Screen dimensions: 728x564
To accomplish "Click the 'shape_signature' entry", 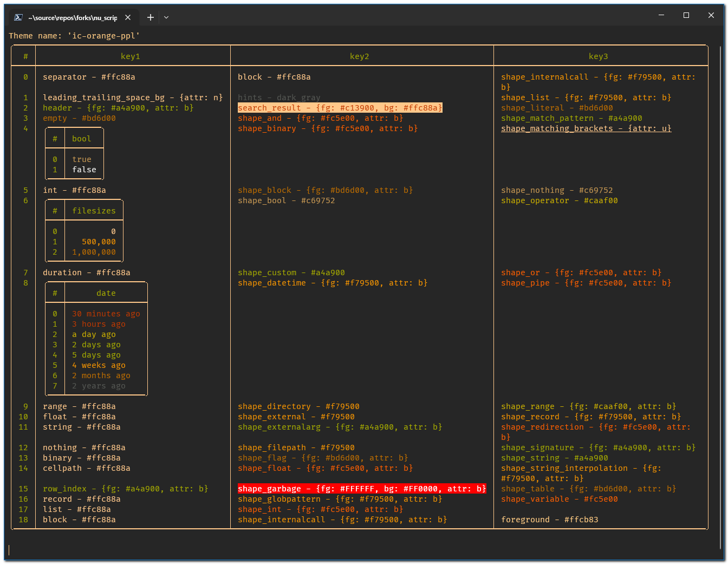I will 599,448.
